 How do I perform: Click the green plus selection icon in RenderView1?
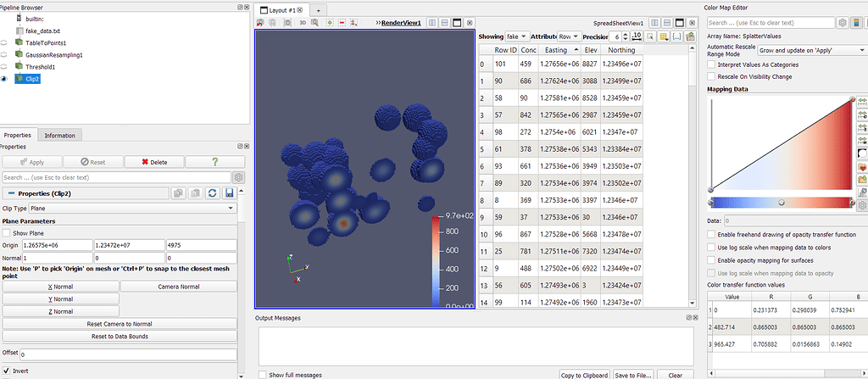click(x=330, y=23)
